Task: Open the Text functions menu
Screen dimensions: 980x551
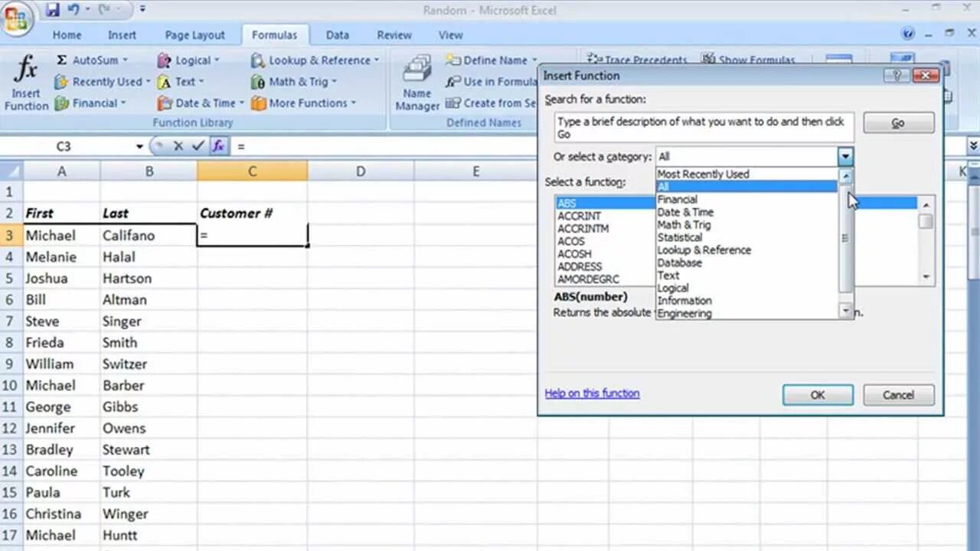Action: pos(181,81)
